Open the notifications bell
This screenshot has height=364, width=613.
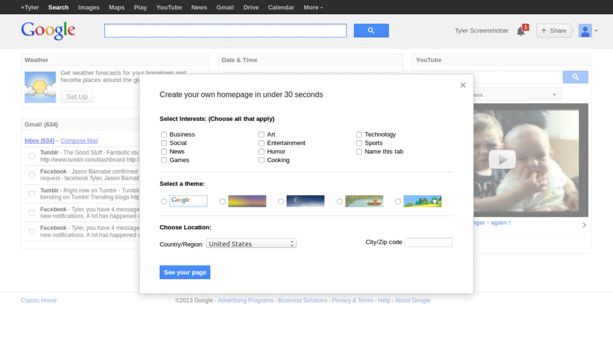pos(520,31)
